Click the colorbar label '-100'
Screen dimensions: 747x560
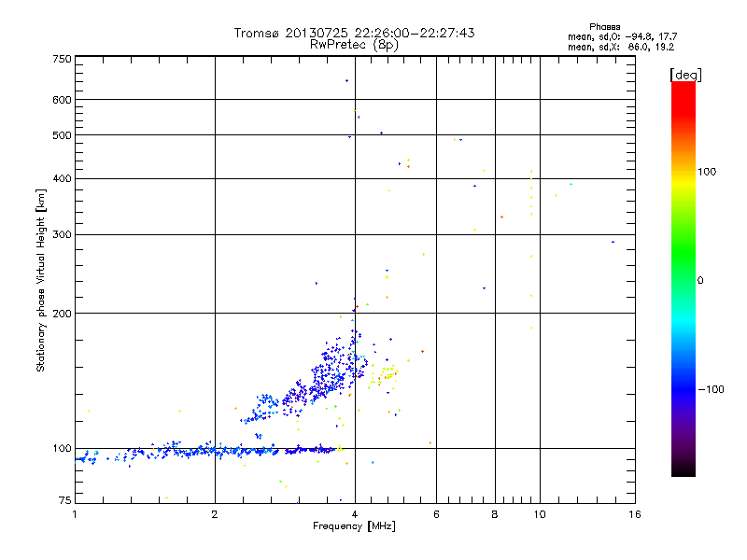711,389
